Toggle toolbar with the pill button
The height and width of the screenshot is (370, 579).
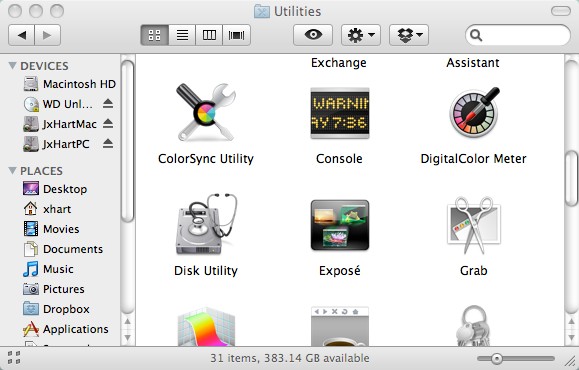tap(561, 11)
